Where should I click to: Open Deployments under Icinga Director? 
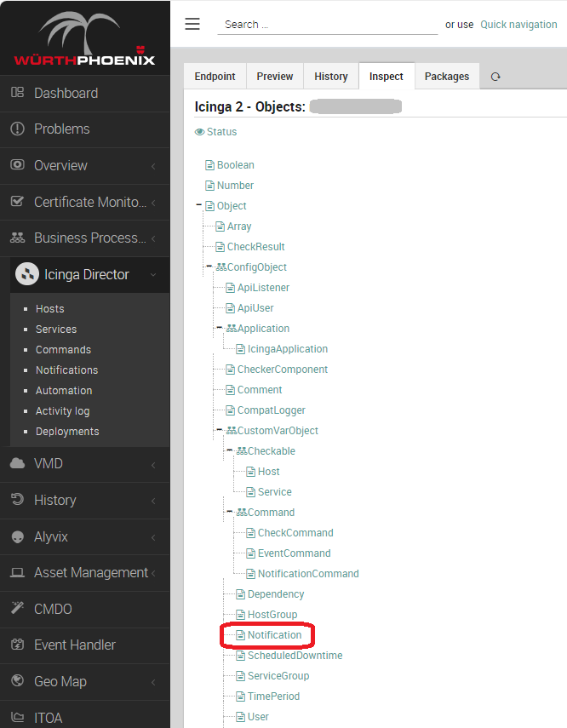click(x=67, y=432)
